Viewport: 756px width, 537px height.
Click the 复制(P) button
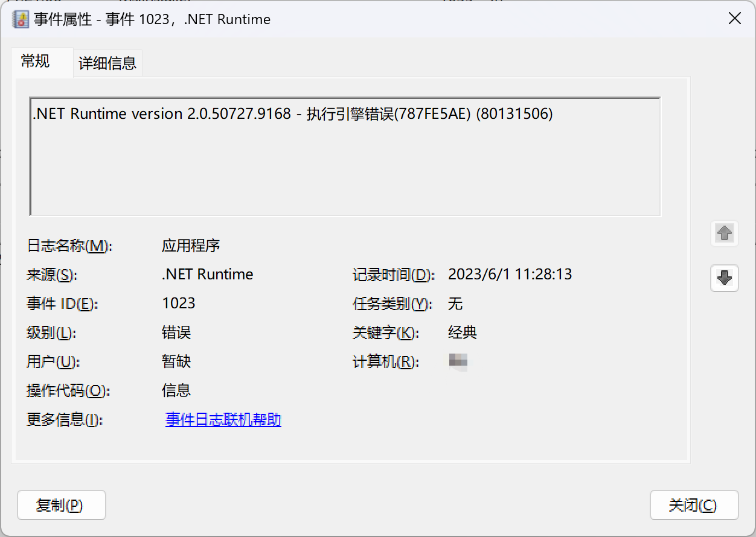(62, 505)
